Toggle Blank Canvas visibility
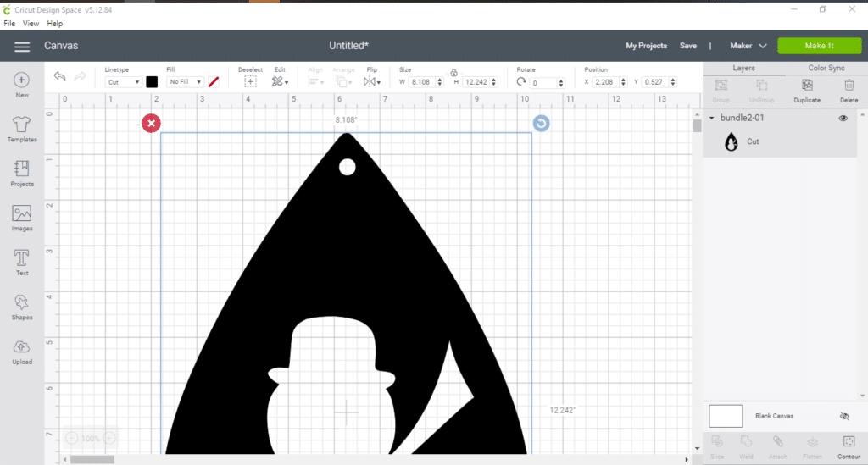The width and height of the screenshot is (868, 465). click(x=843, y=417)
